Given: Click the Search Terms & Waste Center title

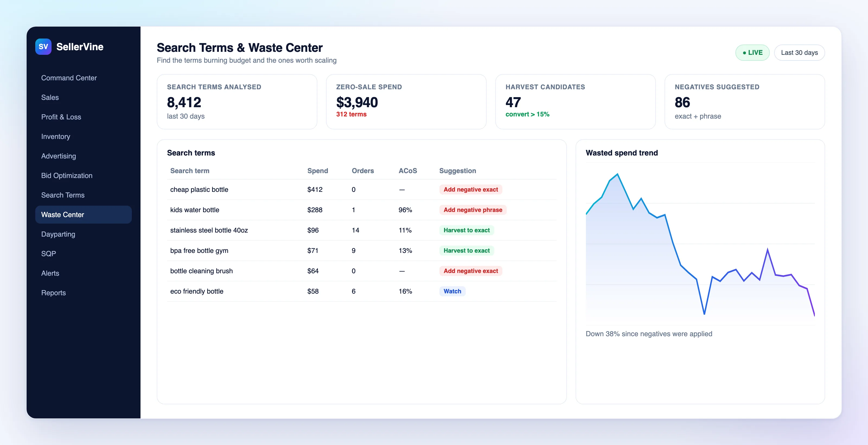Looking at the screenshot, I should pos(240,47).
